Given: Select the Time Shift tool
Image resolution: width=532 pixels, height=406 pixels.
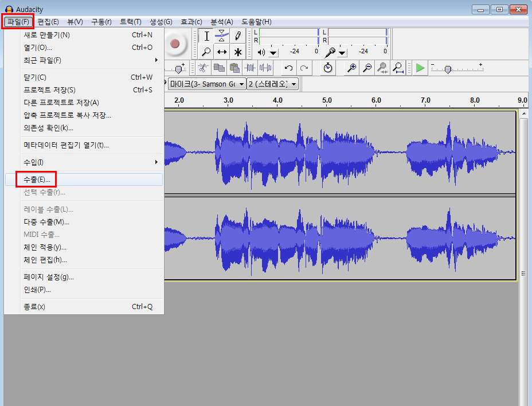Looking at the screenshot, I should point(222,52).
